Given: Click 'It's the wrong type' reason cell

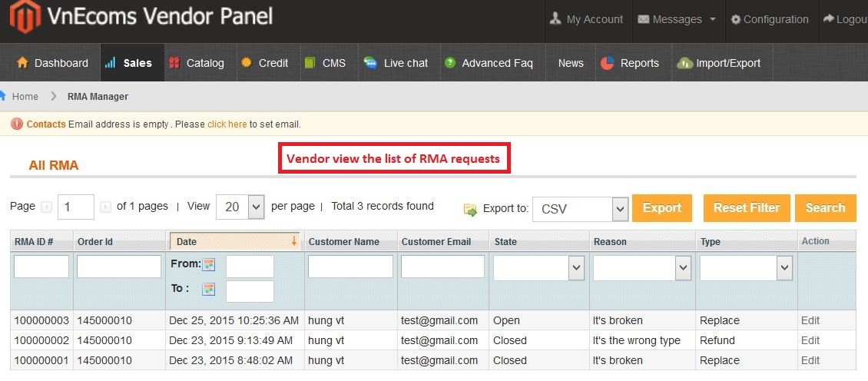Looking at the screenshot, I should coord(637,340).
